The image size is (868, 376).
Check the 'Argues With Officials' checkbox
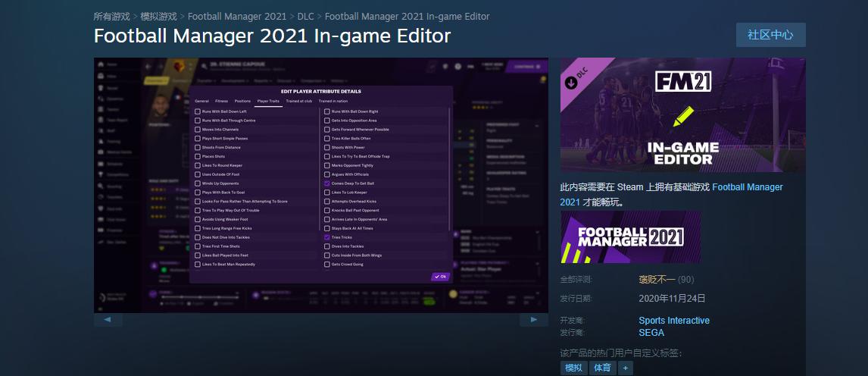tap(327, 174)
